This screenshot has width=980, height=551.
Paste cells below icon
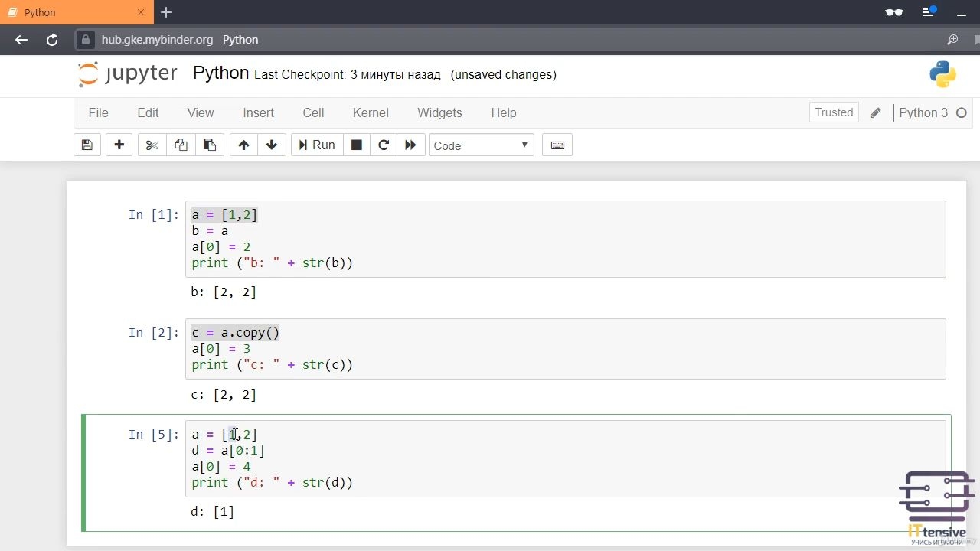click(x=209, y=145)
